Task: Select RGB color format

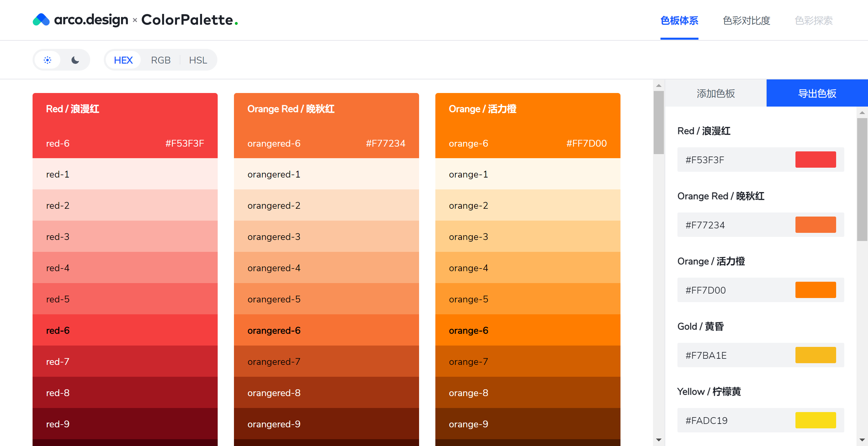Action: point(161,60)
